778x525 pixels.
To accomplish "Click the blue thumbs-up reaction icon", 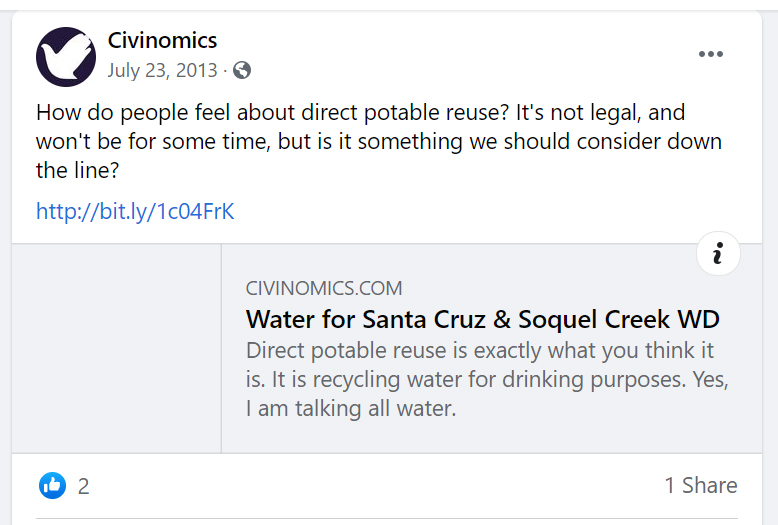I will (52, 486).
